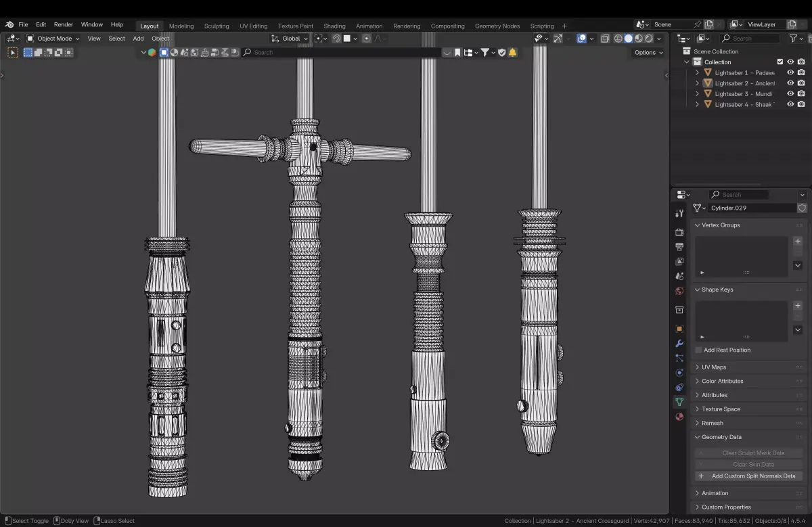Switch to material preview shading
The width and height of the screenshot is (812, 527).
639,39
